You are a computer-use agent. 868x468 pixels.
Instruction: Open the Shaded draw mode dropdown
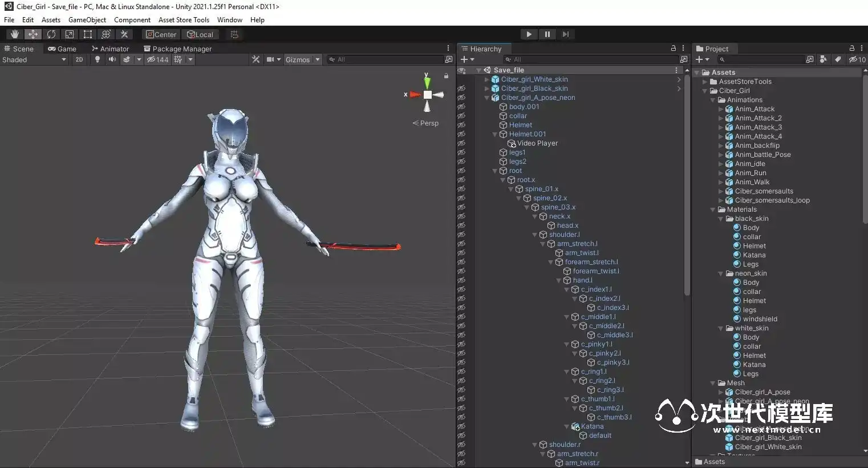(x=34, y=59)
